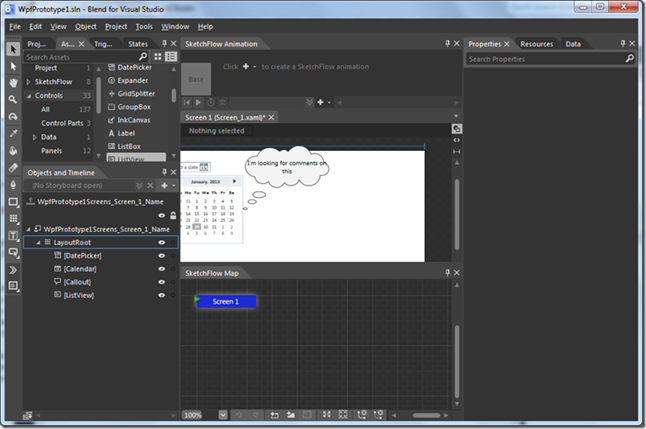This screenshot has height=429, width=646.
Task: Collapse the LayoutRoot tree node
Action: pos(38,242)
